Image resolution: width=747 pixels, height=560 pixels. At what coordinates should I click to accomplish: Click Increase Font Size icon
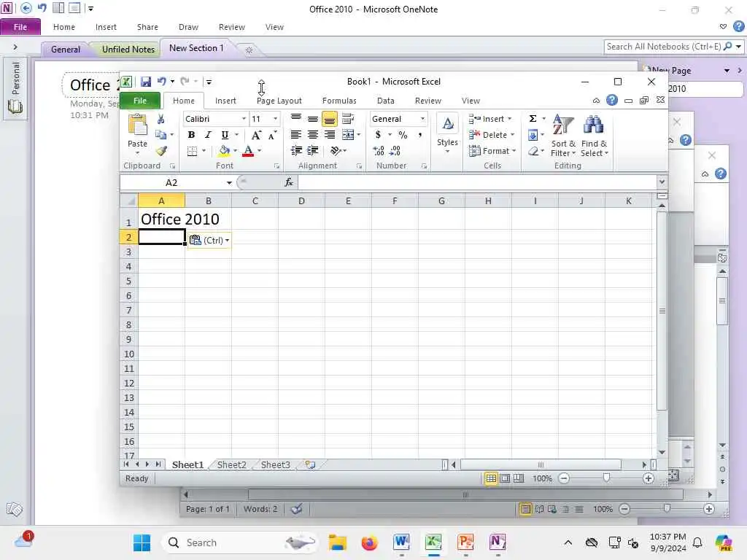256,135
